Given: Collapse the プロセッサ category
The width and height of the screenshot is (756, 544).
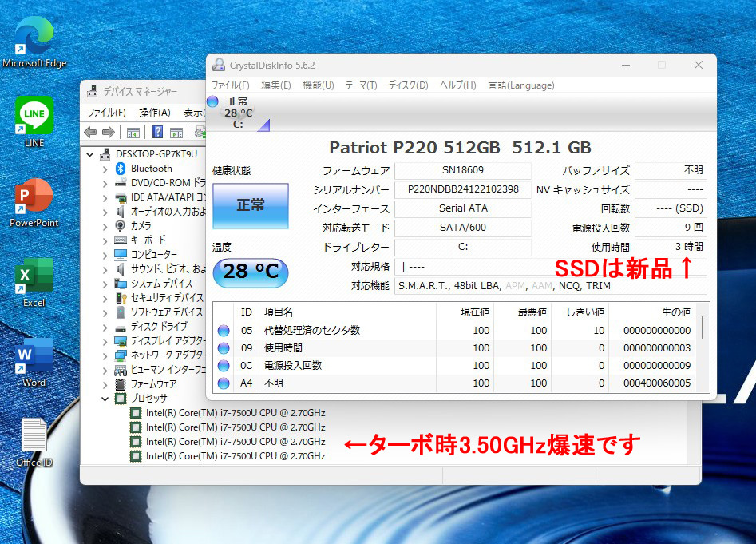Looking at the screenshot, I should tap(105, 399).
